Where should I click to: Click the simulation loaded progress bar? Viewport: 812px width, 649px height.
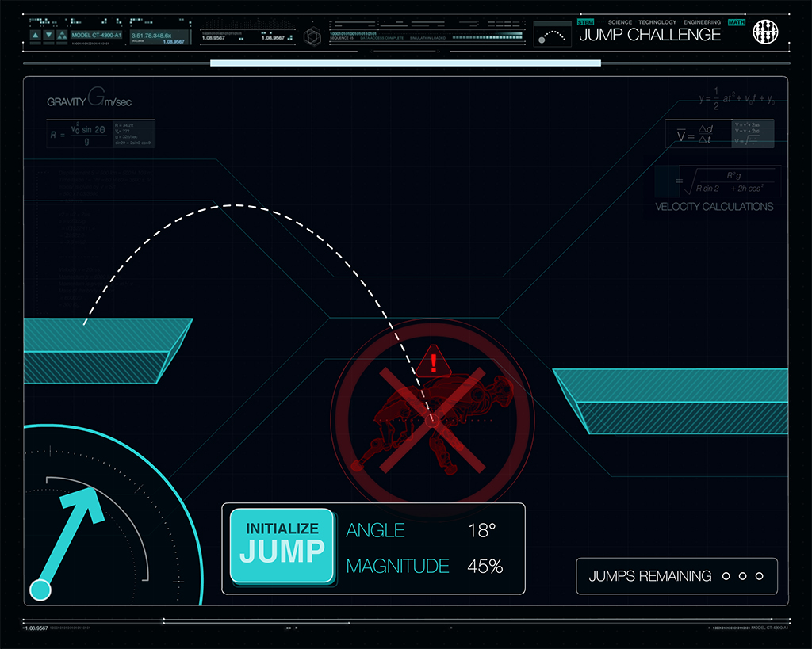click(488, 37)
